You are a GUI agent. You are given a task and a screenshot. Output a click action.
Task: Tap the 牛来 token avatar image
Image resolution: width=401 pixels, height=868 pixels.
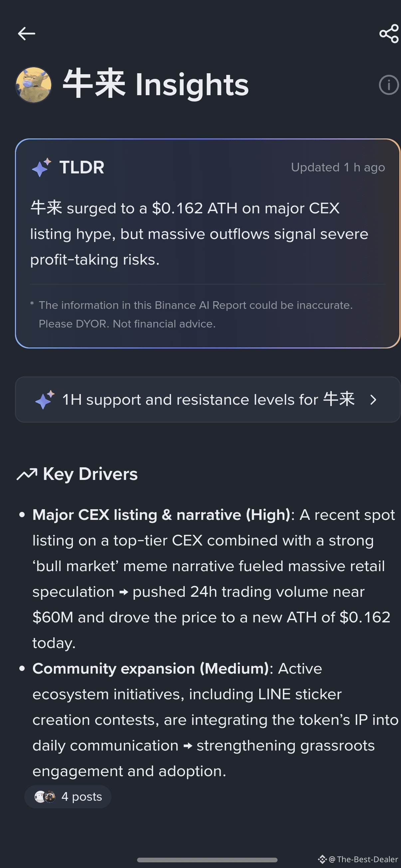pyautogui.click(x=33, y=85)
